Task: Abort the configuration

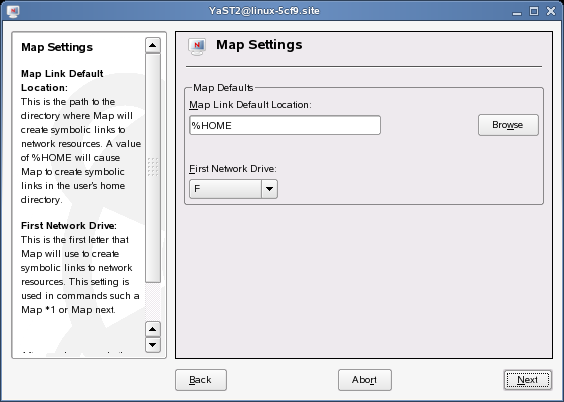Action: pos(365,380)
